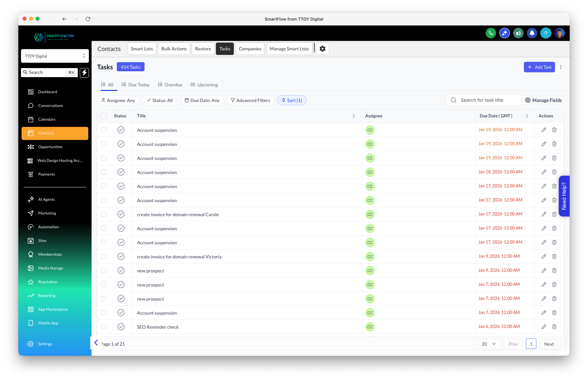Select the checkbox for the first Account suspension task
The height and width of the screenshot is (380, 588).
tap(104, 130)
